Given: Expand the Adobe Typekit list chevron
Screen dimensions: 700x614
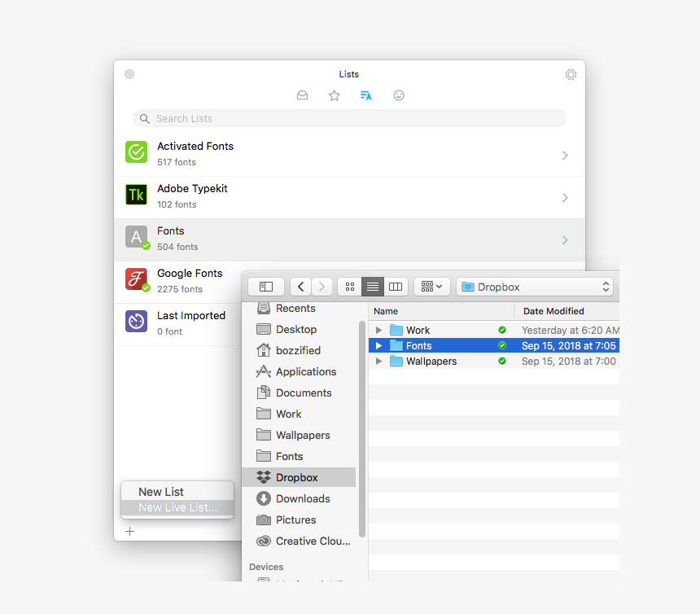Looking at the screenshot, I should pos(565,198).
